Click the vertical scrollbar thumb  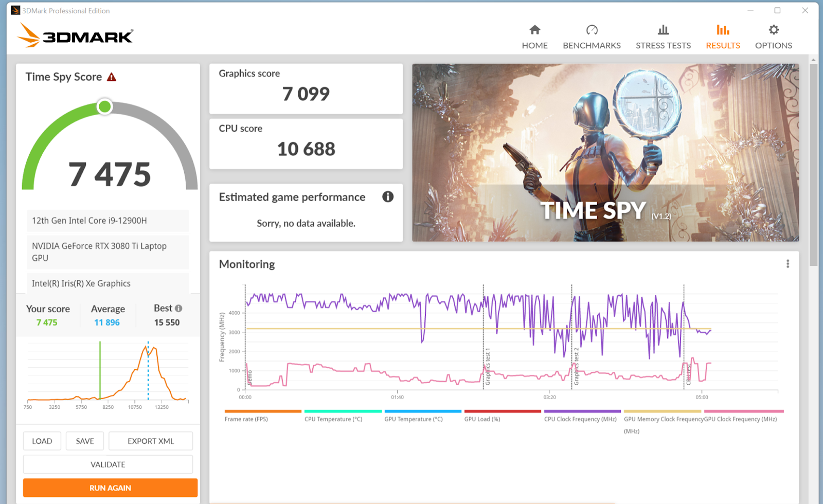click(x=813, y=165)
